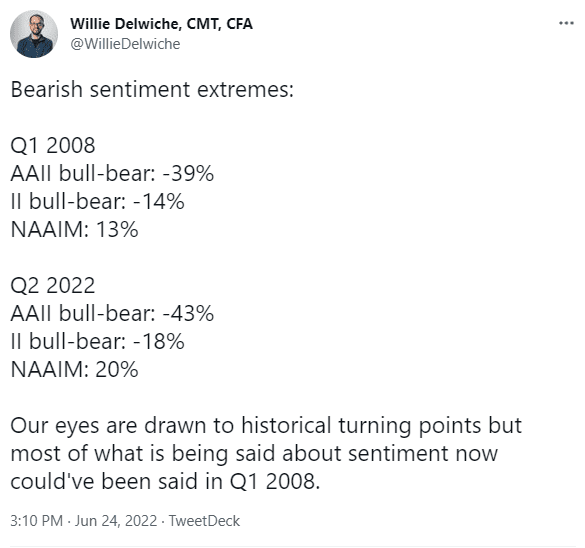
Task: Click the Jun 24, 2022 date link
Action: 116,521
